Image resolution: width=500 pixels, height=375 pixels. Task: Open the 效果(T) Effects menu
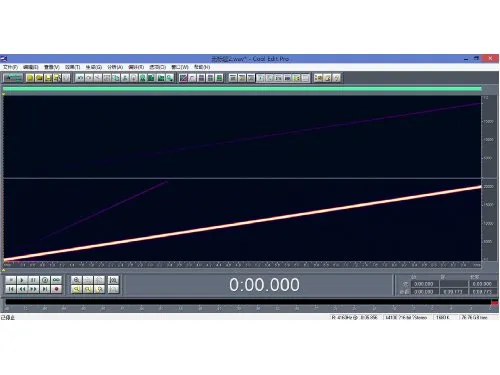click(x=72, y=67)
